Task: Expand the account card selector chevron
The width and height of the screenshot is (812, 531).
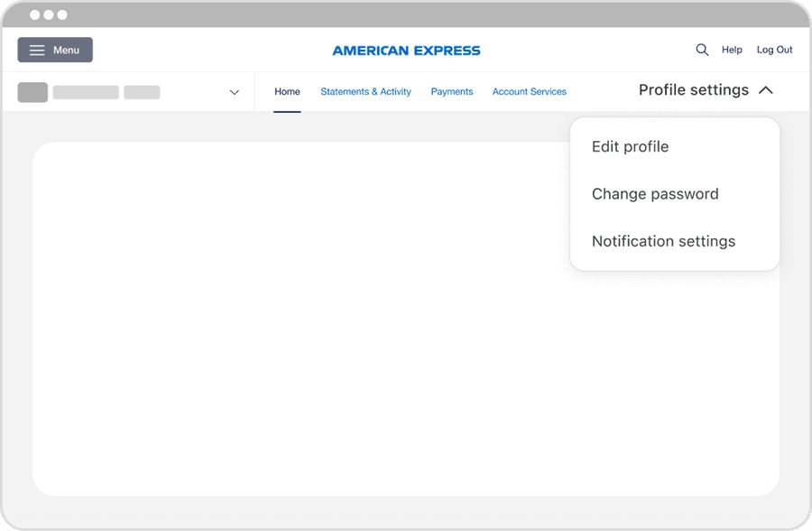Action: point(235,92)
